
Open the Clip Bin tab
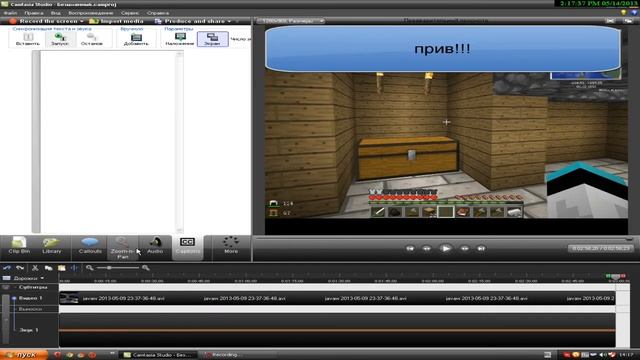pyautogui.click(x=19, y=246)
